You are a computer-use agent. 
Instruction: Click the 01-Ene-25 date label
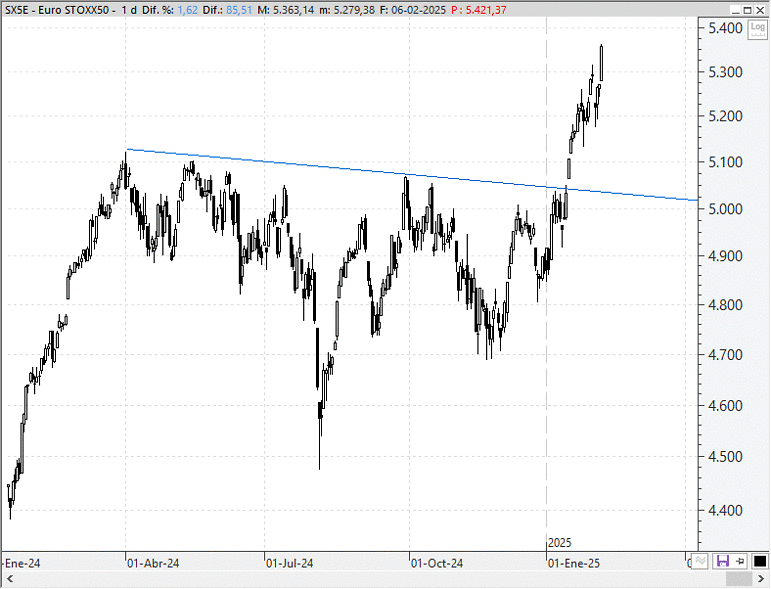(x=574, y=563)
